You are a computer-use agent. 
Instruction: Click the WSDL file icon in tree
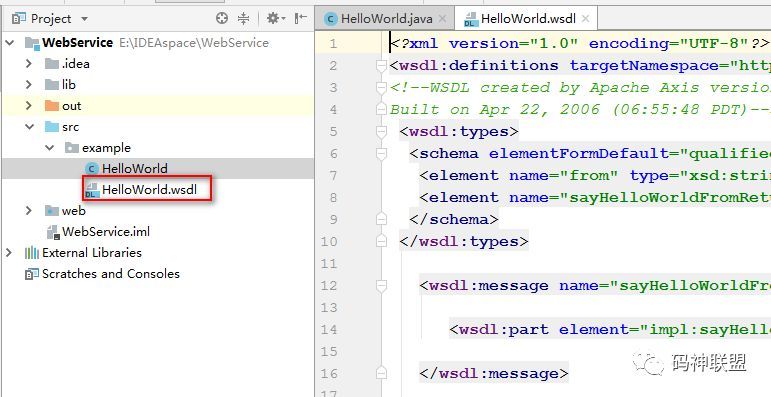(92, 190)
